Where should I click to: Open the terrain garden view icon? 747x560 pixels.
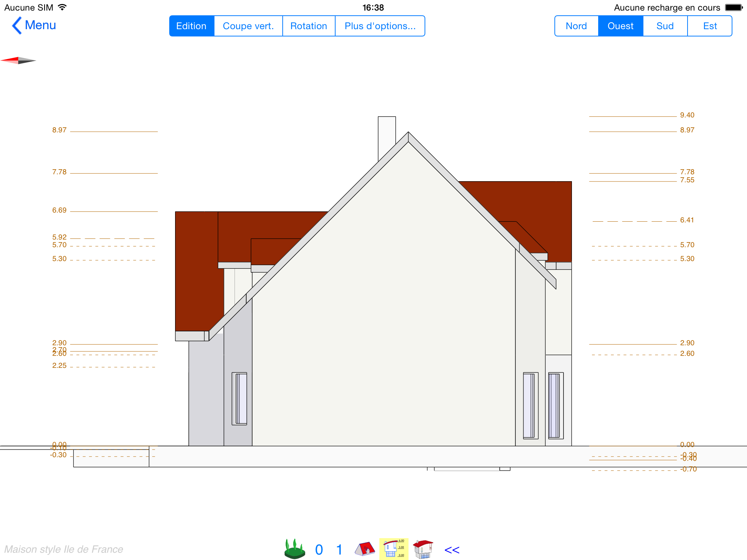coord(295,549)
